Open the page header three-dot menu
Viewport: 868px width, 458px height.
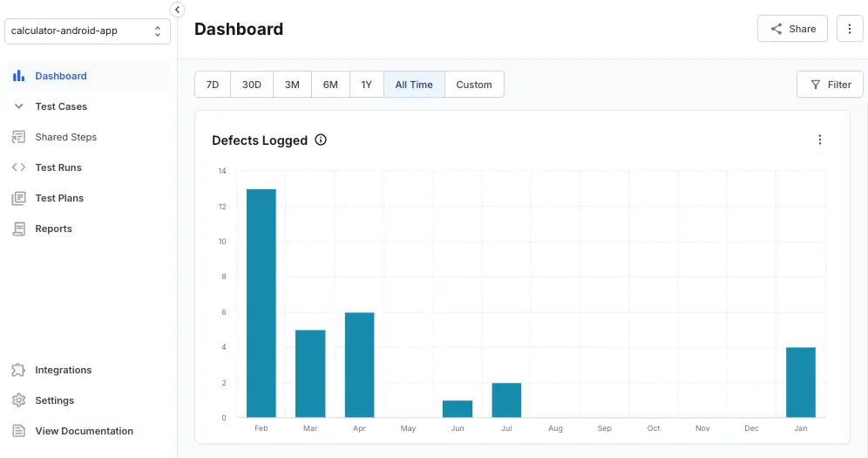coord(850,29)
